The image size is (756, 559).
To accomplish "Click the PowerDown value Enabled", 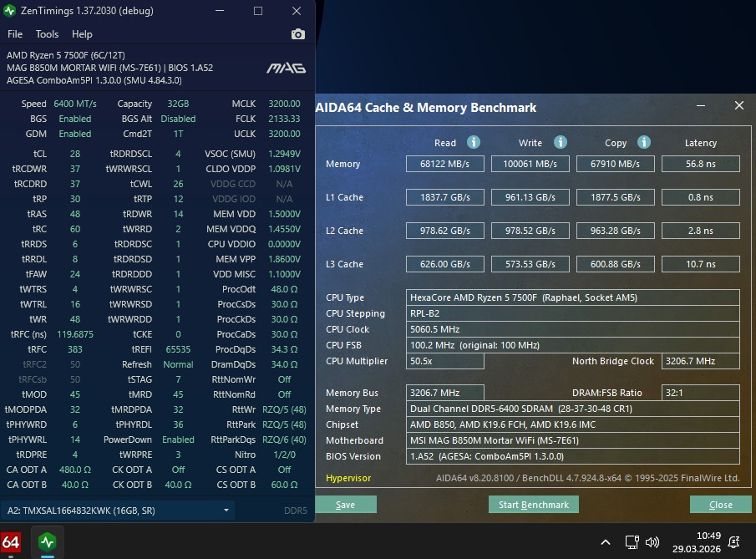I will [178, 440].
